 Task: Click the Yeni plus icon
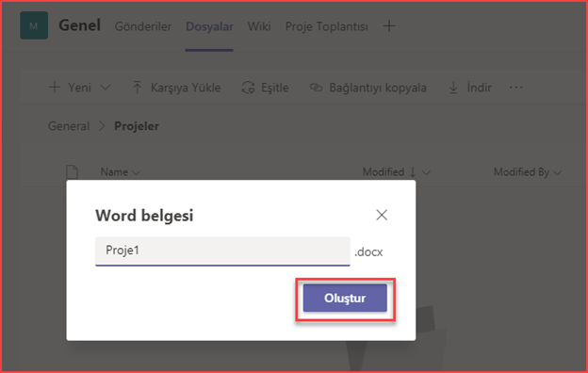[55, 88]
